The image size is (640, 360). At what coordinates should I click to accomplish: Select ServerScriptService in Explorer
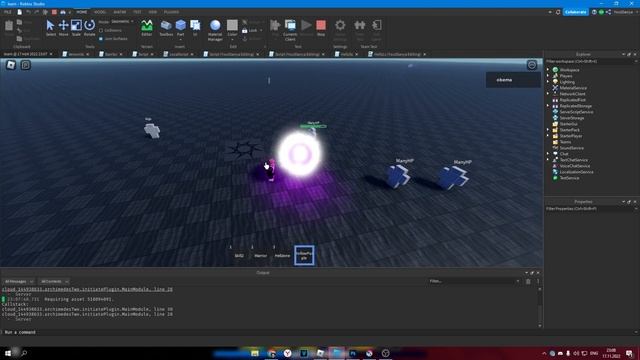(576, 112)
